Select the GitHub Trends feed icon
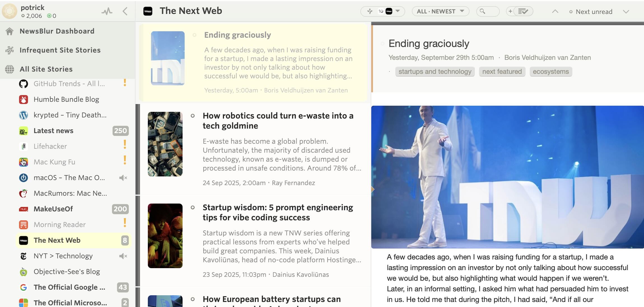 click(x=24, y=84)
